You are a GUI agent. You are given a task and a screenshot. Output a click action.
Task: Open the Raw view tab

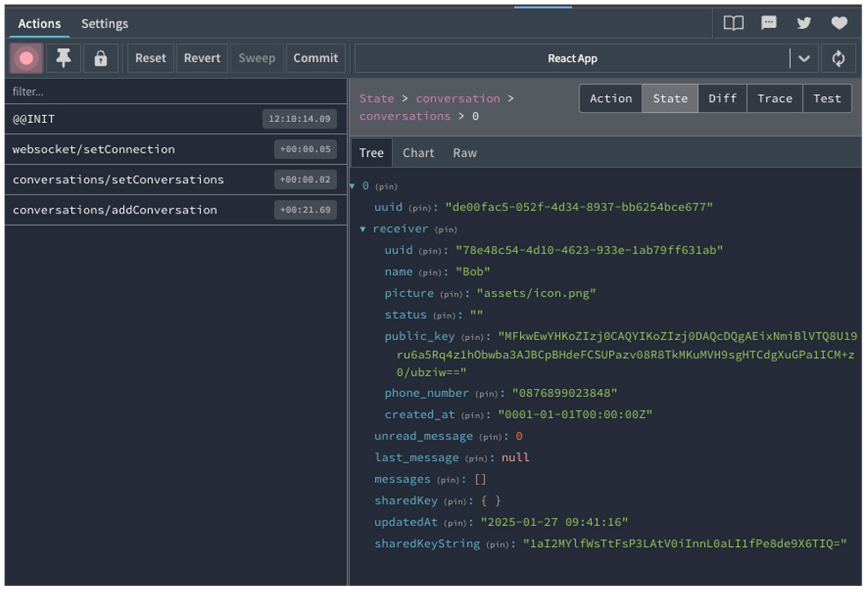pos(465,153)
